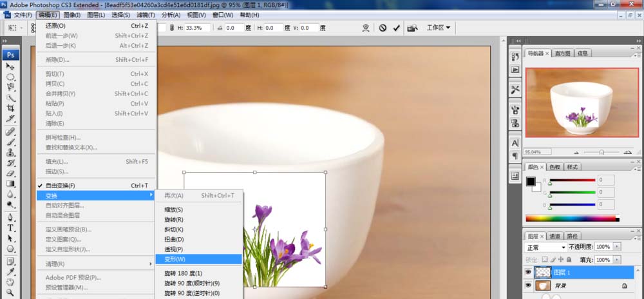Select the History Brush tool
The height and width of the screenshot is (299, 644).
pos(10,163)
